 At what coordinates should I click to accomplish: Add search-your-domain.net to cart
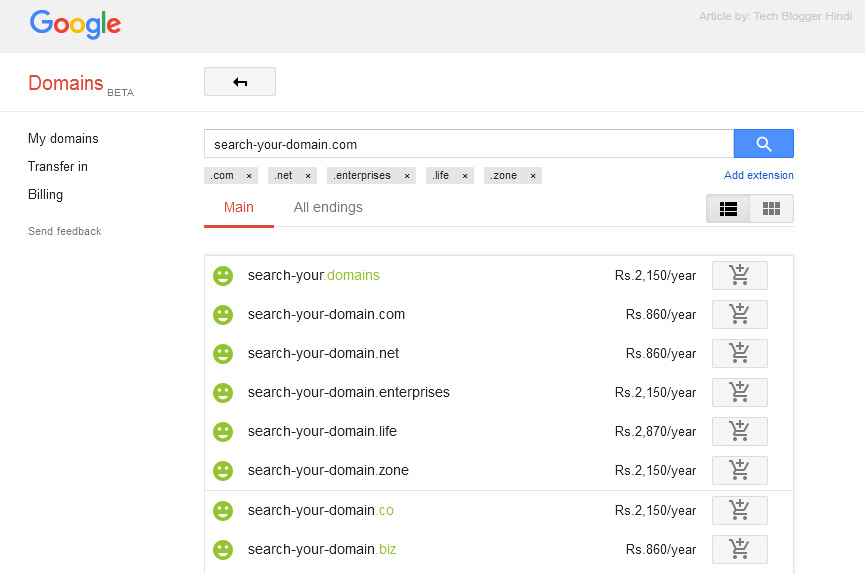click(740, 353)
